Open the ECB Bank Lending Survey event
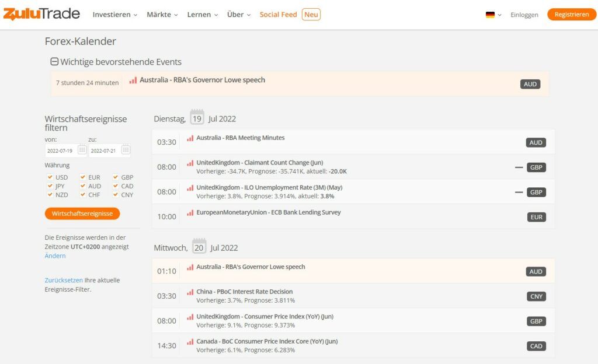Screen dimensions: 598x364 [269, 212]
